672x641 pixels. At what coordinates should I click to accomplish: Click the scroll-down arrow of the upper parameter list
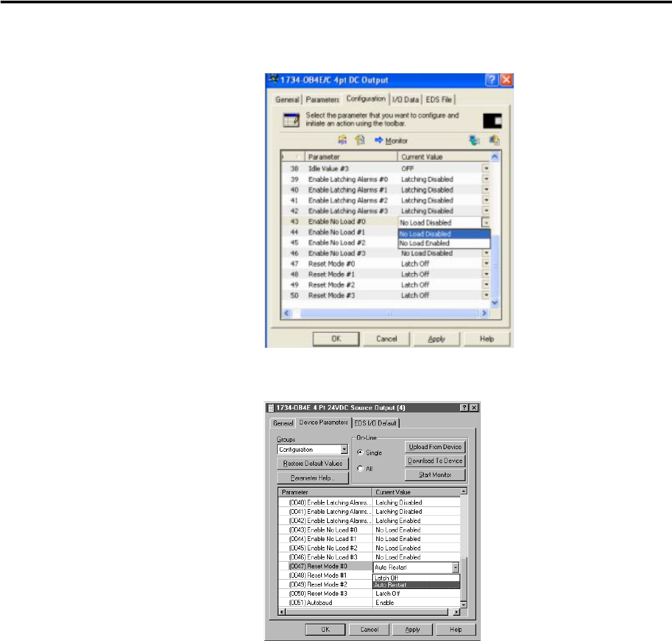(495, 303)
